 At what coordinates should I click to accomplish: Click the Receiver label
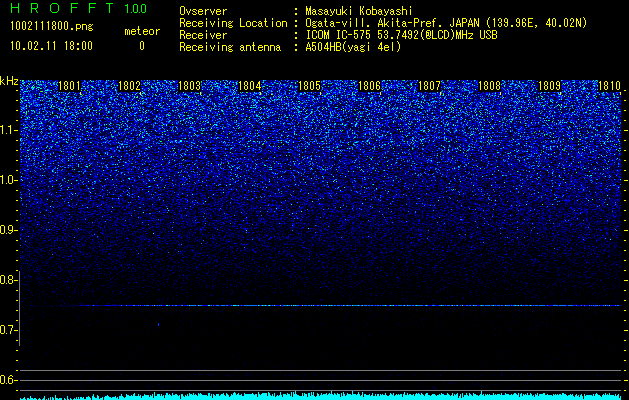(x=203, y=35)
